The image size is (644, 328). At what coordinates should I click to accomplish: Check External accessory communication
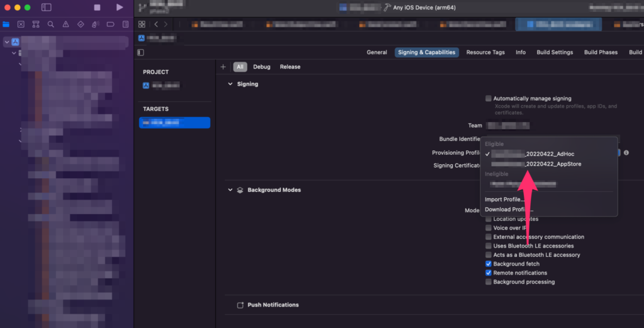pyautogui.click(x=488, y=237)
